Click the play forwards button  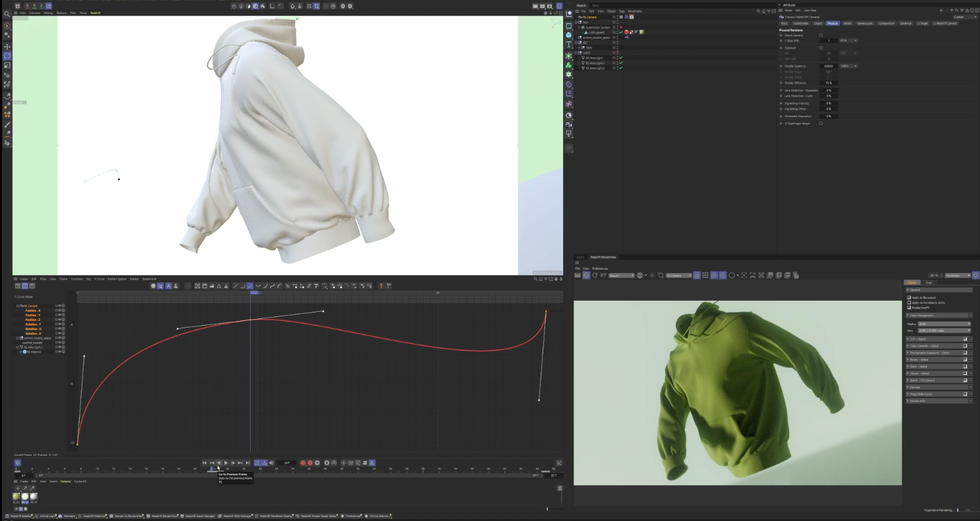tap(226, 462)
